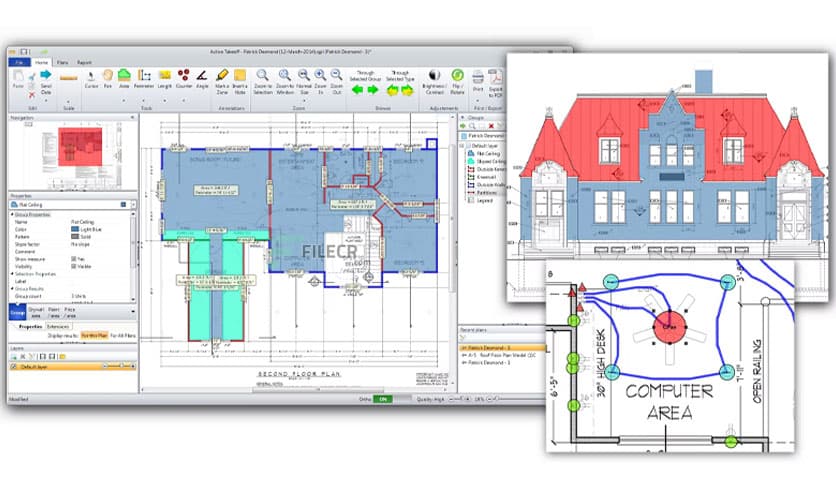This screenshot has height=484, width=836.
Task: Click the Navigation panel plan thumbnail
Action: click(x=80, y=147)
